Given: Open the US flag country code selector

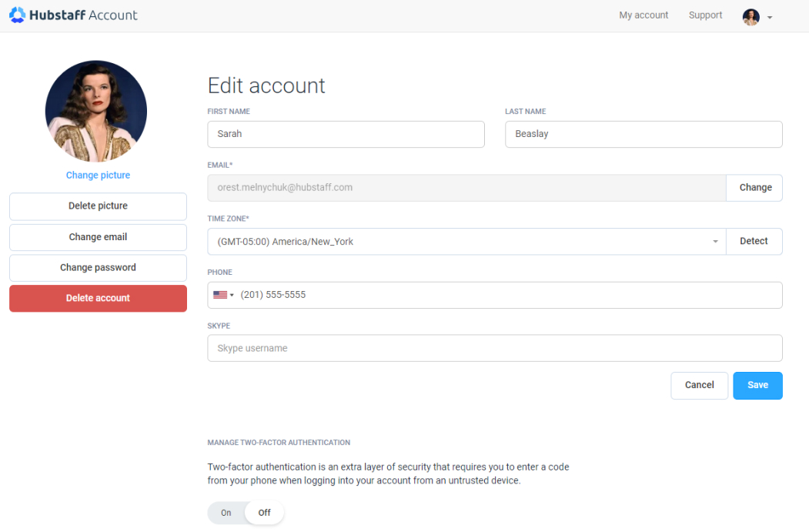Looking at the screenshot, I should [x=223, y=295].
